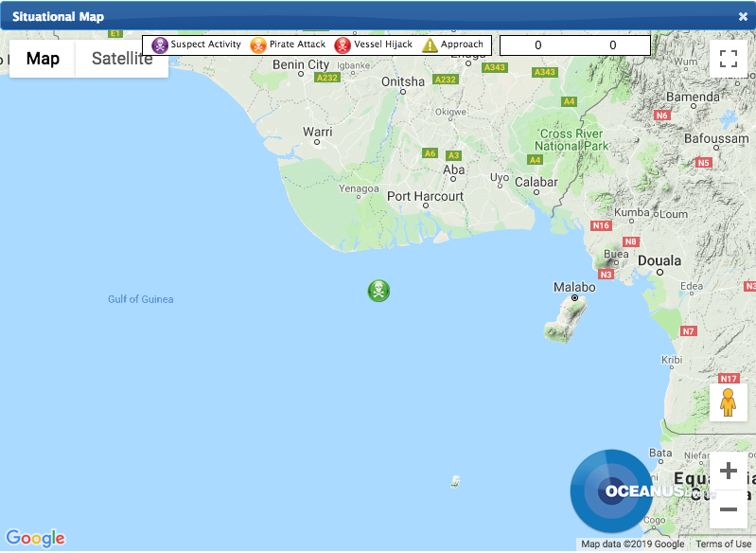756x553 pixels.
Task: Switch to Map view
Action: click(43, 59)
